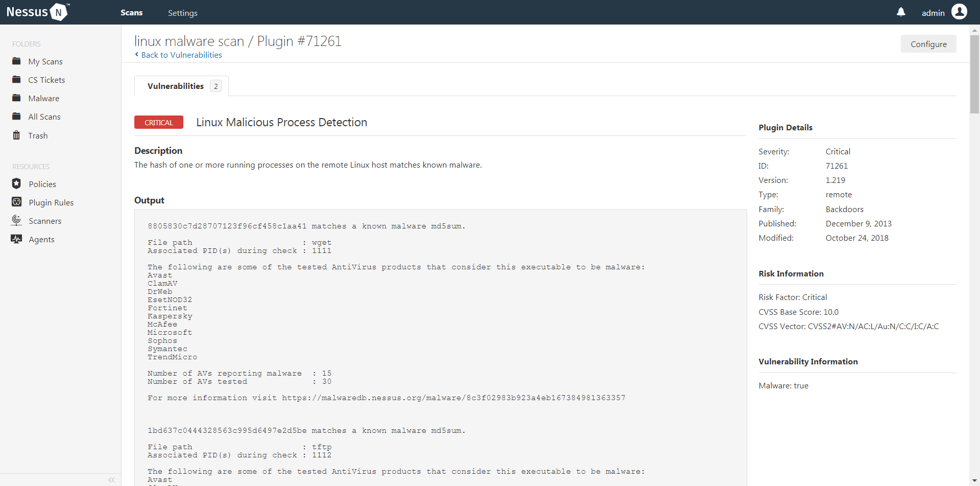
Task: Open the admin user avatar menu
Action: (x=959, y=12)
